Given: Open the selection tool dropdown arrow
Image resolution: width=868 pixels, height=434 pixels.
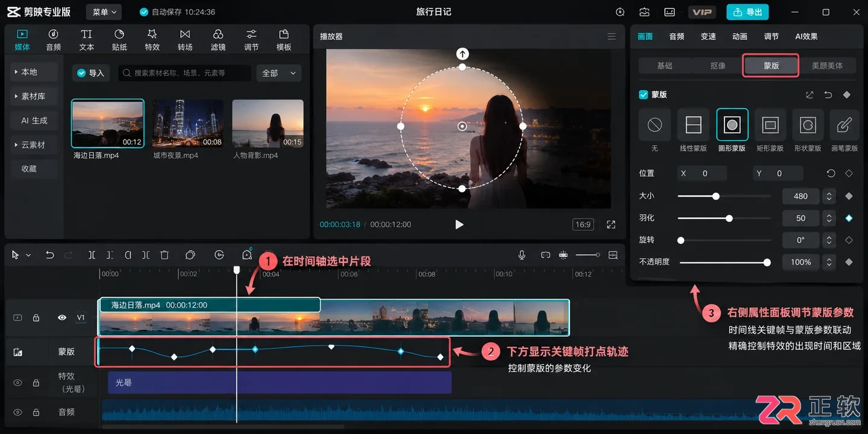Looking at the screenshot, I should tap(28, 256).
